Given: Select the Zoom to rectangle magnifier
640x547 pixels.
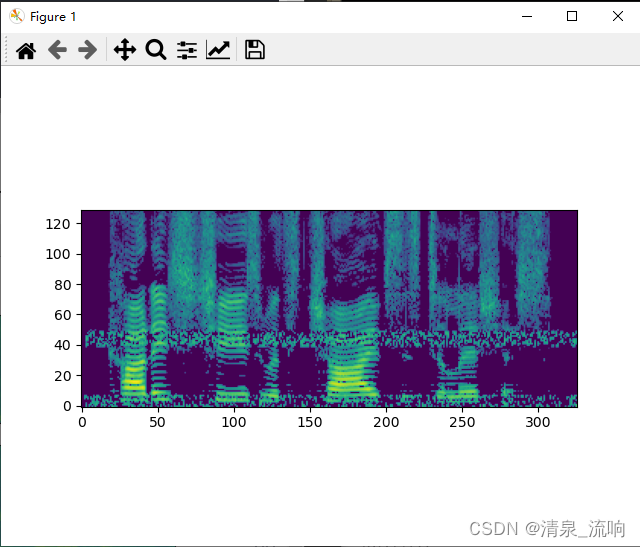Looking at the screenshot, I should (x=156, y=50).
